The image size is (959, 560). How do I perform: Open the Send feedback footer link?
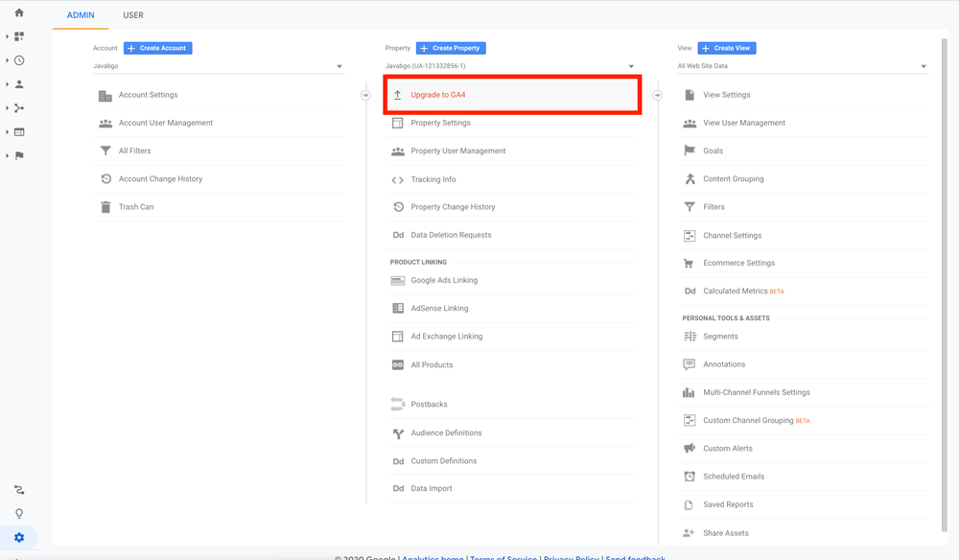pyautogui.click(x=636, y=557)
